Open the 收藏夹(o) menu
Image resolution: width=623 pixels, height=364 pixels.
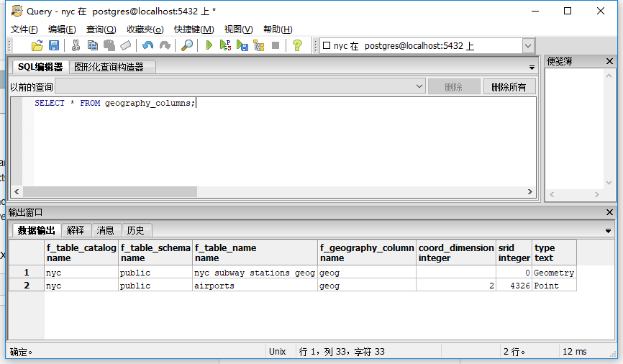click(x=145, y=29)
